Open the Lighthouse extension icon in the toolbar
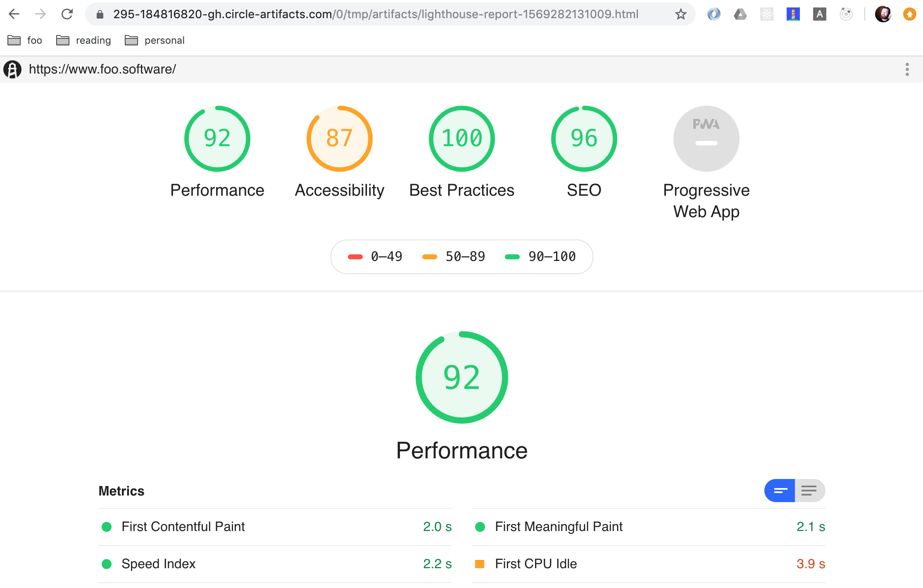Image resolution: width=923 pixels, height=588 pixels. click(793, 14)
